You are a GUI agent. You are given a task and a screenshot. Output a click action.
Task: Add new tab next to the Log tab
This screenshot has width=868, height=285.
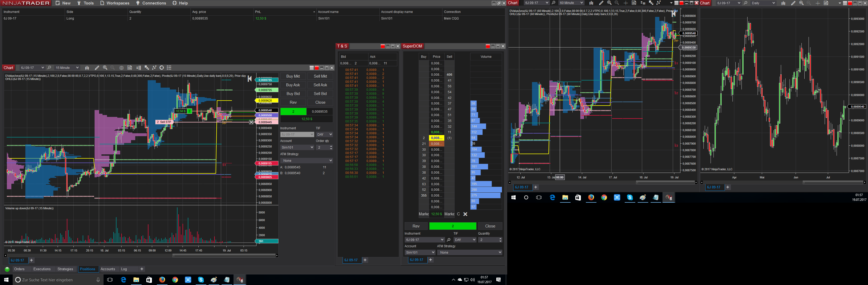click(142, 269)
